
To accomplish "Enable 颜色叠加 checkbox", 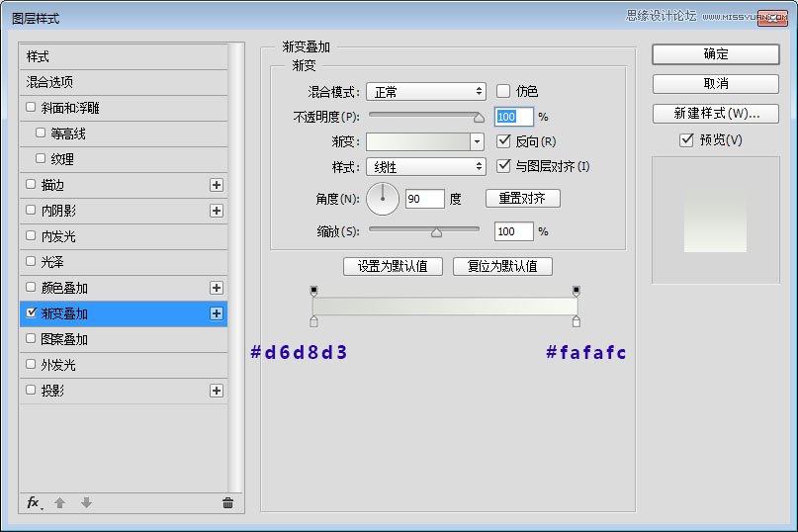I will [x=31, y=287].
